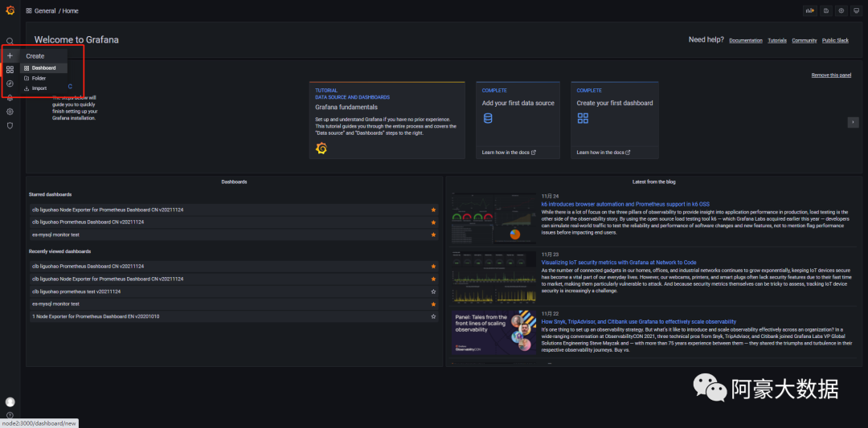
Task: Open dashboard settings gear in top bar
Action: (841, 10)
